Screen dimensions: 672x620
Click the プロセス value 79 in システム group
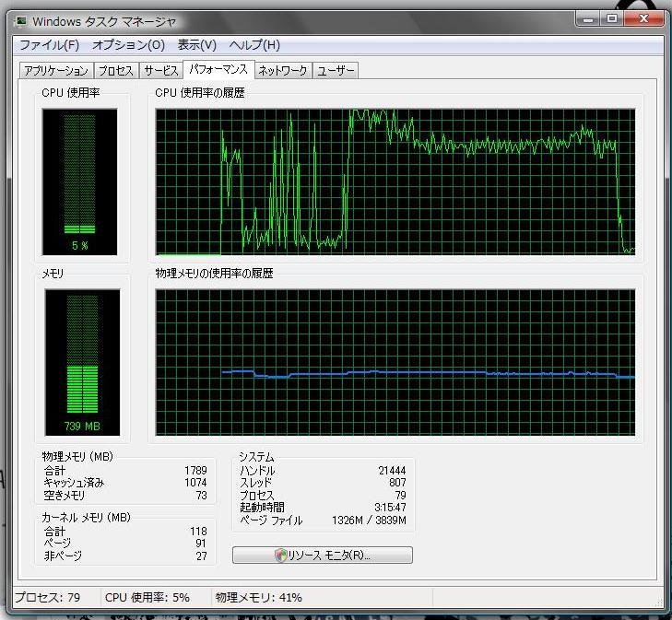400,496
